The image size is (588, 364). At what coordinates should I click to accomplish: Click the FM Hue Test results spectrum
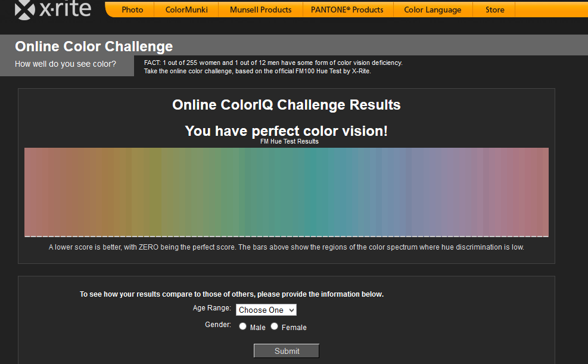click(287, 192)
